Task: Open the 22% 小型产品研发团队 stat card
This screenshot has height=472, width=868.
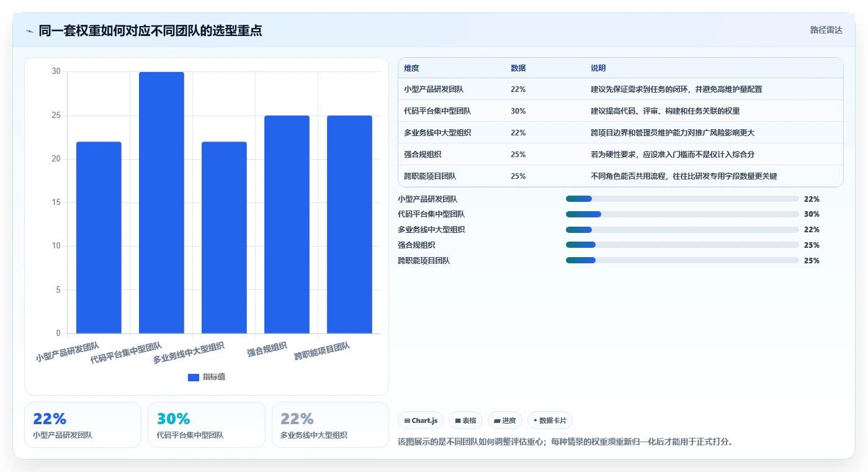Action: (83, 425)
